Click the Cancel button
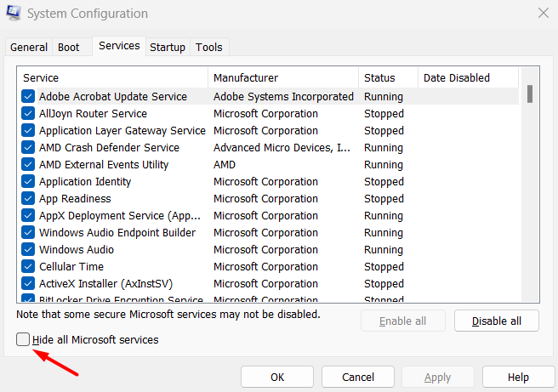 pyautogui.click(x=358, y=377)
